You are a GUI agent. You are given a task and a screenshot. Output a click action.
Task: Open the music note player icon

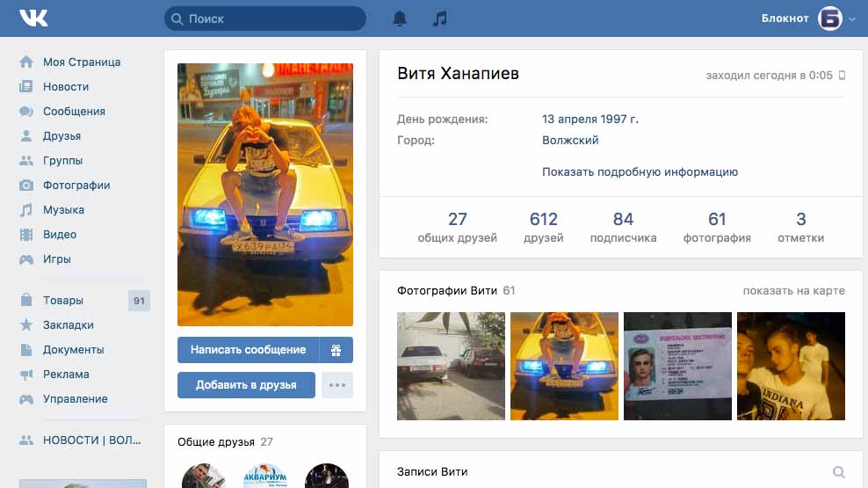coord(440,18)
